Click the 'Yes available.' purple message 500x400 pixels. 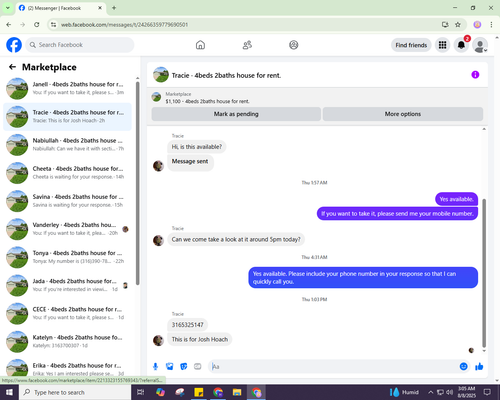(x=456, y=199)
